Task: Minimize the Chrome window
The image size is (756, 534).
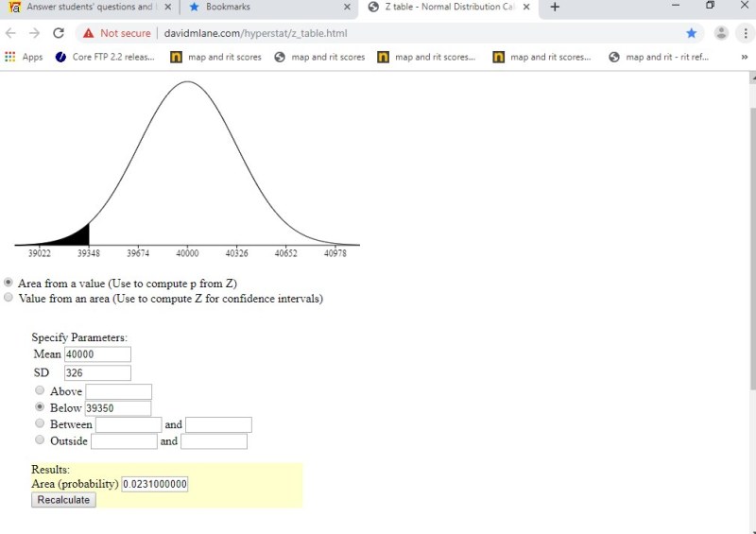Action: pos(676,6)
